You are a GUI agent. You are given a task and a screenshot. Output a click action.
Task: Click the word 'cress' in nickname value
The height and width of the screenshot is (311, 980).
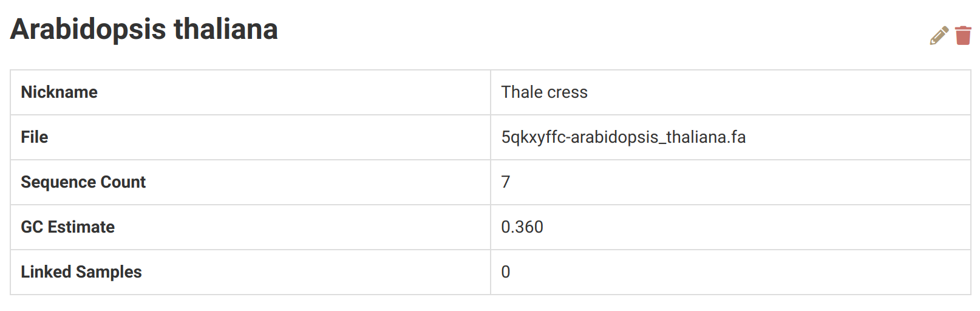568,92
